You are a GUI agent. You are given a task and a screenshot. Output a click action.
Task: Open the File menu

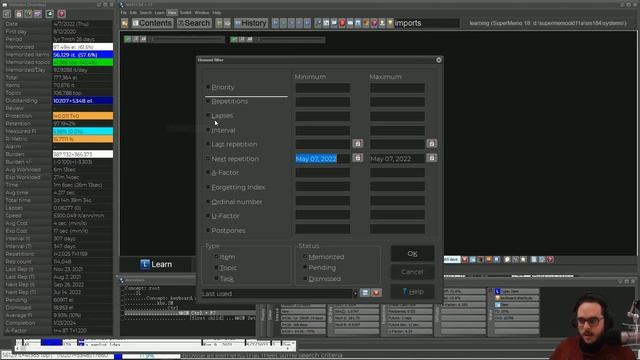124,13
